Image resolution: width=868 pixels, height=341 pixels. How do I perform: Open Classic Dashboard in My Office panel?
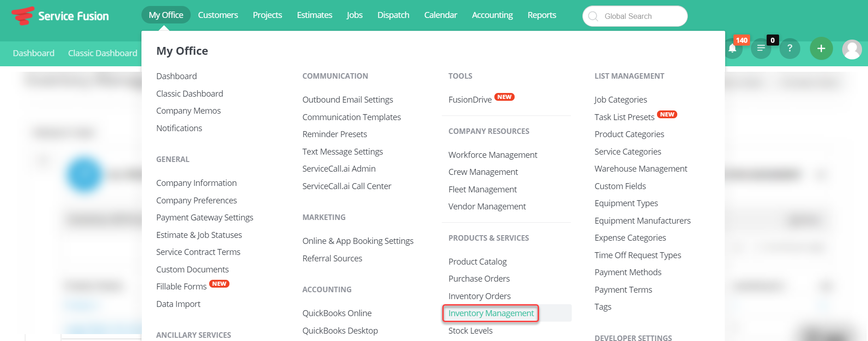[x=189, y=93]
